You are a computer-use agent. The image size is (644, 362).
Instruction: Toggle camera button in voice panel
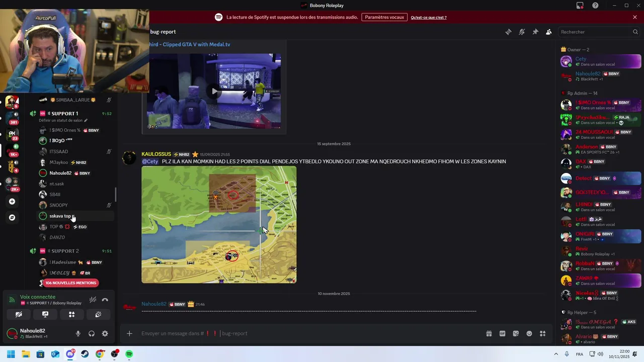pyautogui.click(x=19, y=314)
